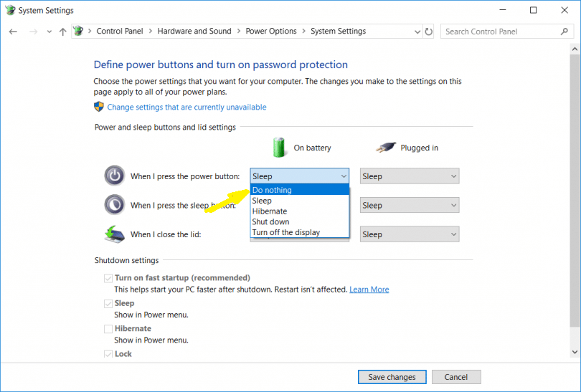581x392 pixels.
Task: Click the sleep button moon icon
Action: tap(115, 204)
